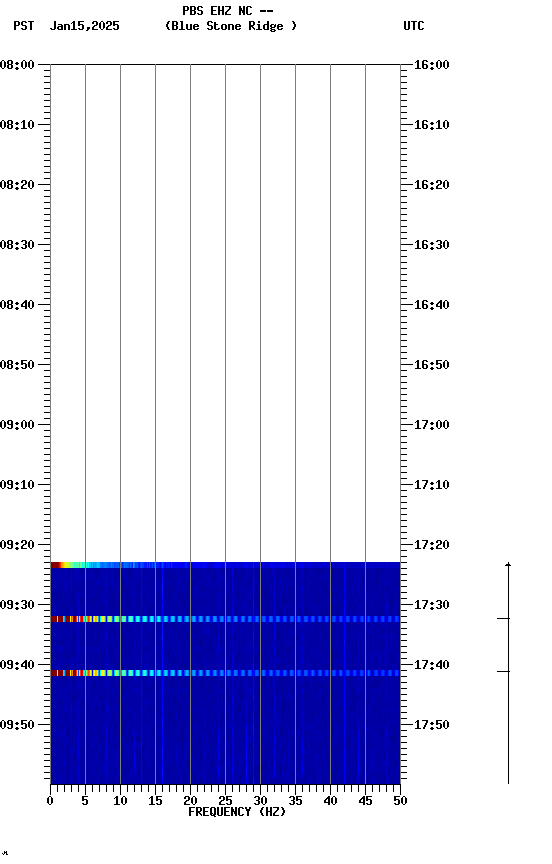
Task: Click the date 'Jan15,2025'
Action: coord(85,26)
